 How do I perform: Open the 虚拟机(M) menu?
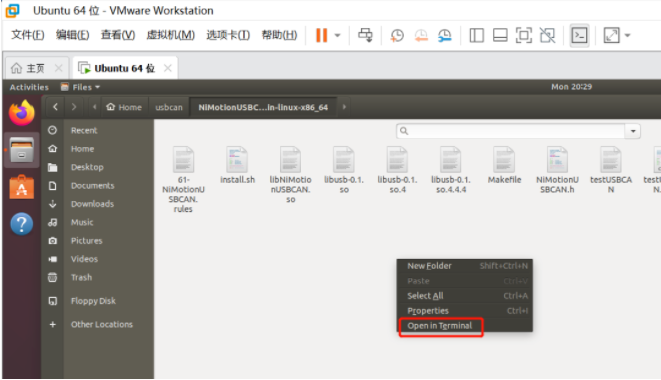170,35
